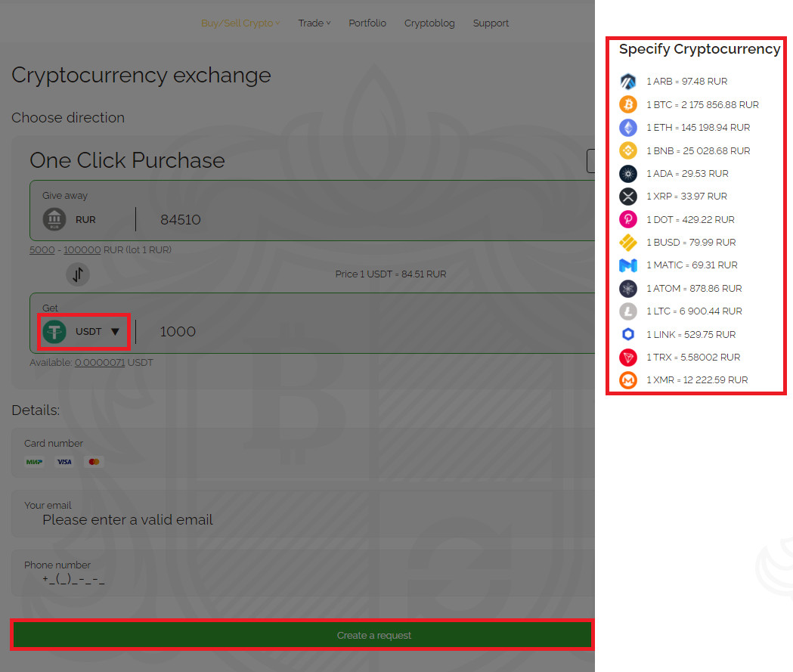Viewport: 793px width, 672px height.
Task: Select the Ethereum icon in the rate list
Action: tap(628, 127)
